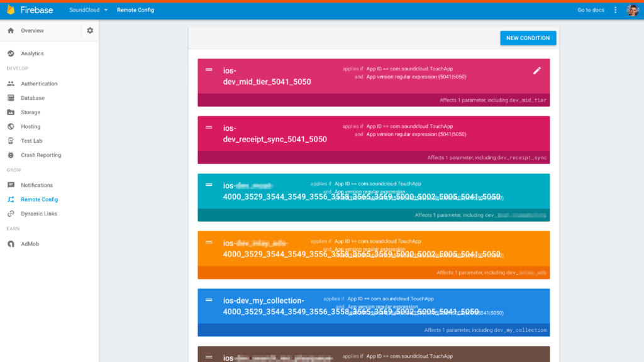Click the Crash Reporting bug icon
The height and width of the screenshot is (362, 644).
11,155
